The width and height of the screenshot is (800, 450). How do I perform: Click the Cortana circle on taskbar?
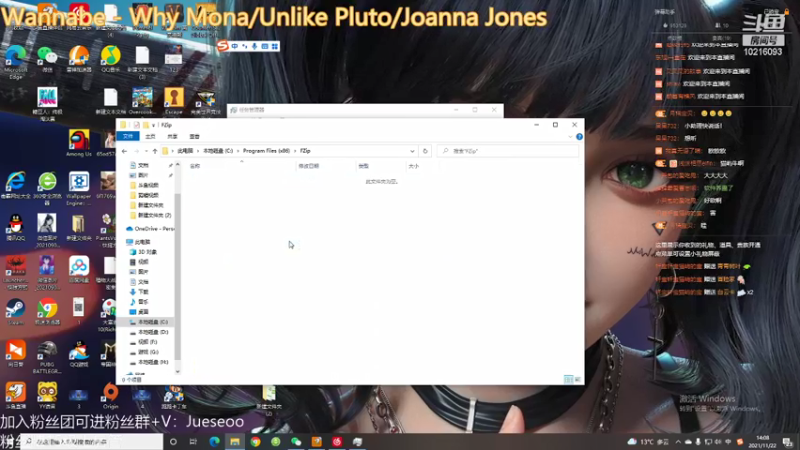coord(173,442)
